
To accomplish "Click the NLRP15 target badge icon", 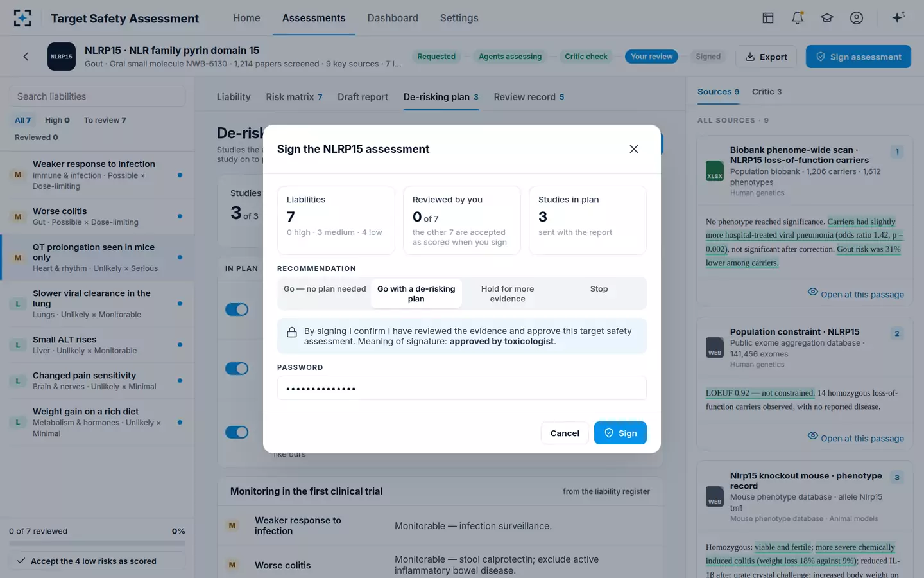I will pos(62,57).
